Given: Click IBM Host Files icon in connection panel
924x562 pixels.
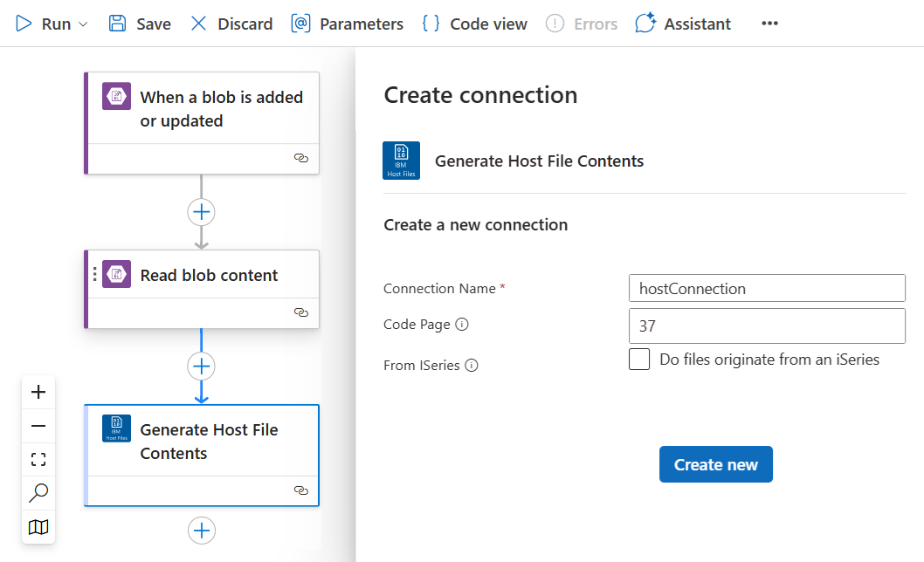Looking at the screenshot, I should click(402, 161).
